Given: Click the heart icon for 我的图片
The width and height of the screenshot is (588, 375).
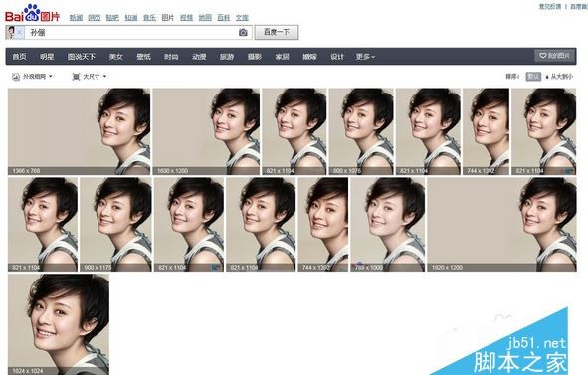Looking at the screenshot, I should click(542, 56).
